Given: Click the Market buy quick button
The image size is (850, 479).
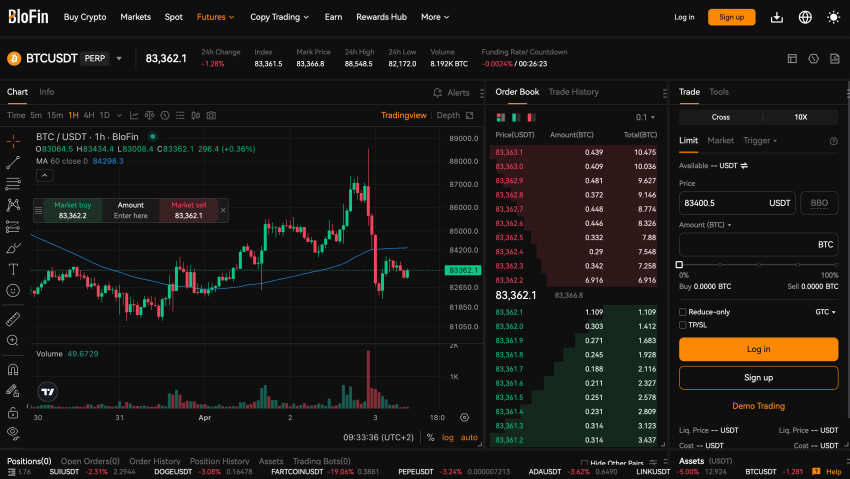Looking at the screenshot, I should point(73,210).
